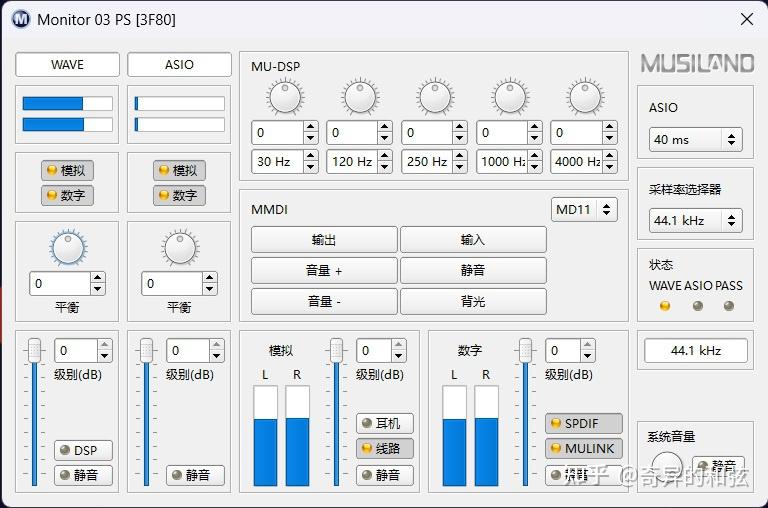Screen dimensions: 768x508
Task: Toggle 模拟 output in the ASIO column
Action: pyautogui.click(x=179, y=170)
